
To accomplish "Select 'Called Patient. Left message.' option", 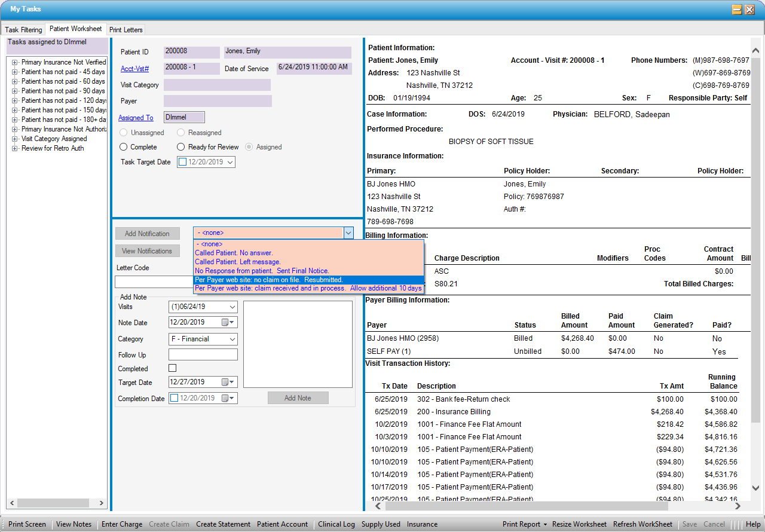I will [x=238, y=262].
